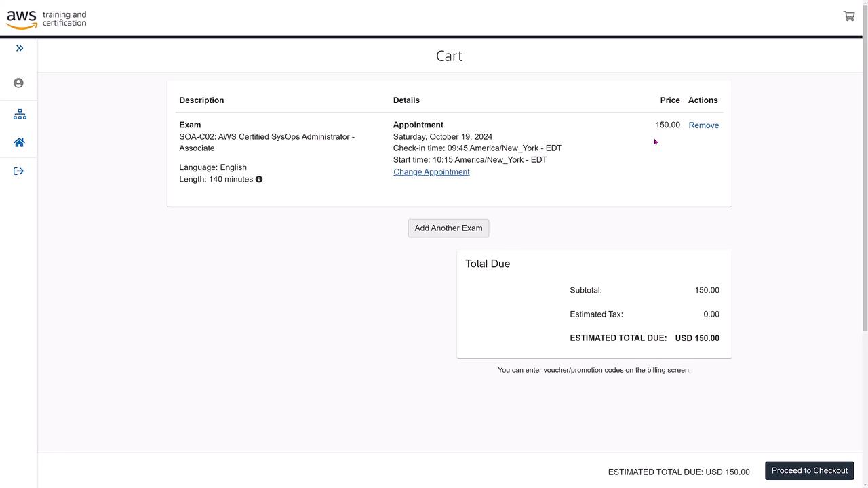Click the Change Appointment link
This screenshot has height=488, width=868.
pyautogui.click(x=431, y=172)
